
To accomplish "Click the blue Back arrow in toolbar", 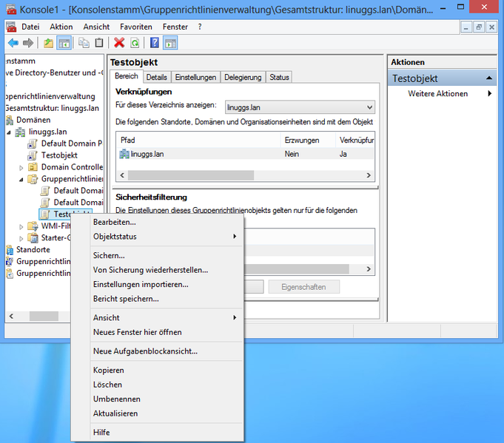I will (x=13, y=43).
